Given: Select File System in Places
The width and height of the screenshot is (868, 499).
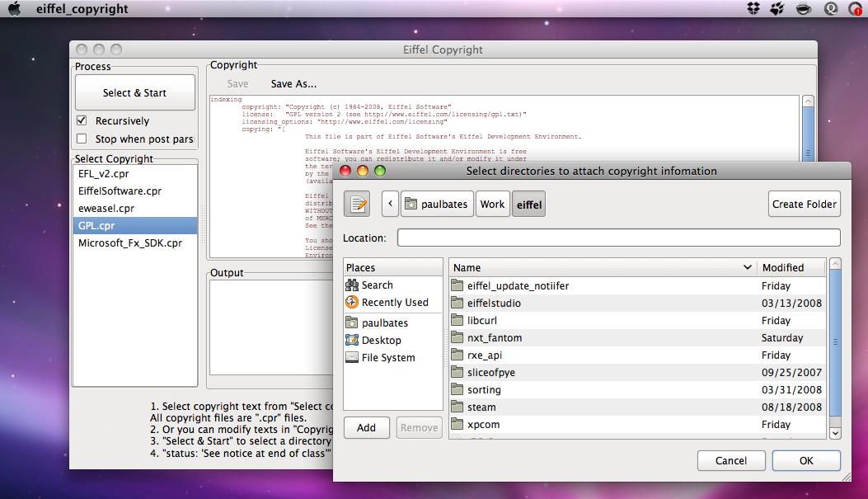Looking at the screenshot, I should pos(387,358).
